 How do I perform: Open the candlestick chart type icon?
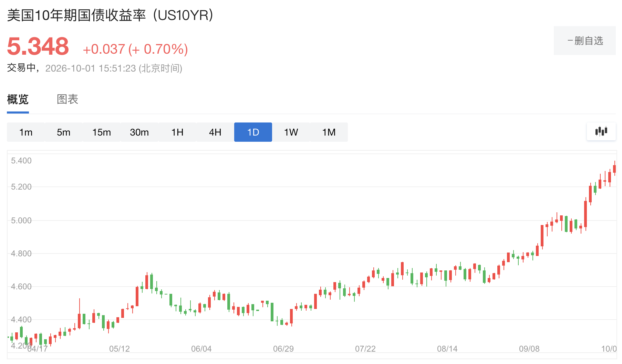point(601,131)
